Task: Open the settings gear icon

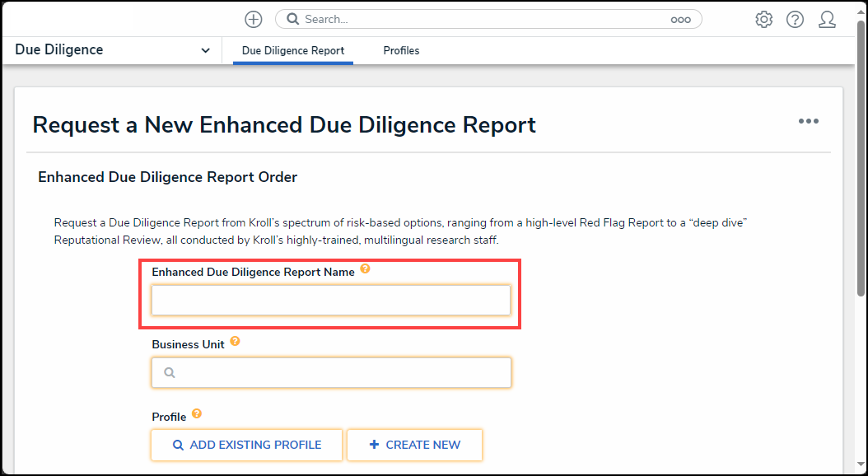Action: (763, 20)
